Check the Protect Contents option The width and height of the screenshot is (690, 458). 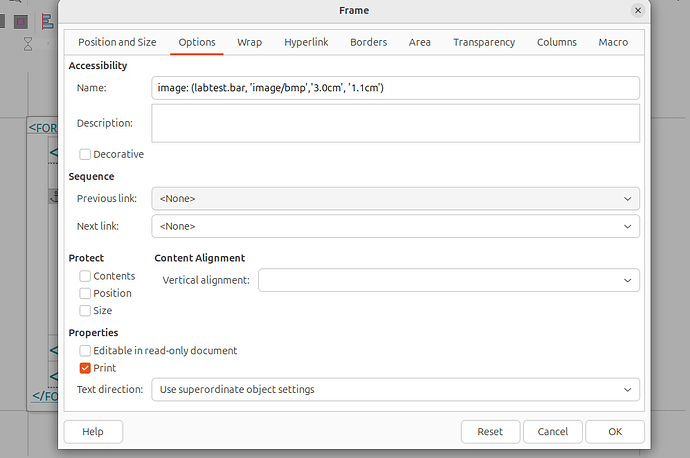pos(85,276)
